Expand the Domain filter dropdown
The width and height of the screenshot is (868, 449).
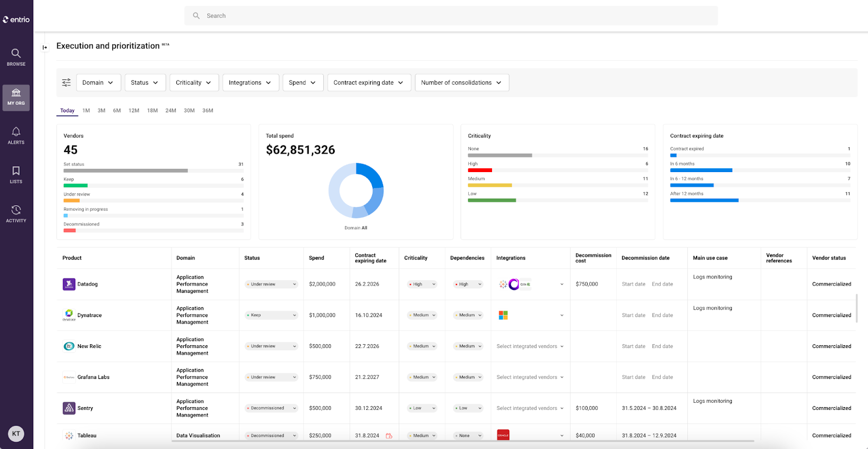click(x=98, y=83)
